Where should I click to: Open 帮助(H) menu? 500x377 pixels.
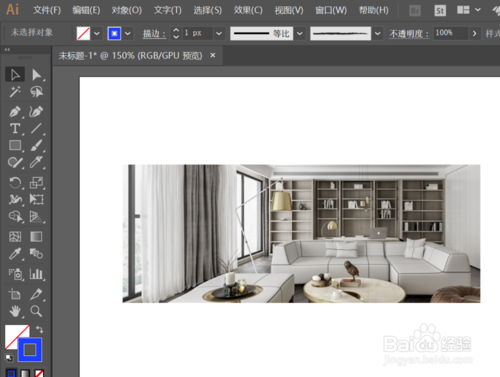pyautogui.click(x=374, y=10)
